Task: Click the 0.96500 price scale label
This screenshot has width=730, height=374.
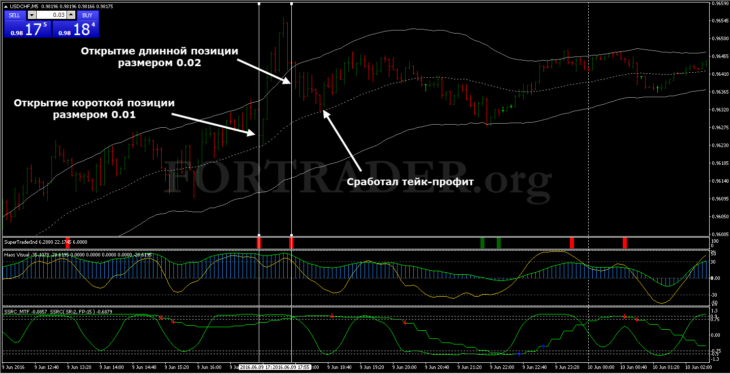Action: click(x=719, y=38)
